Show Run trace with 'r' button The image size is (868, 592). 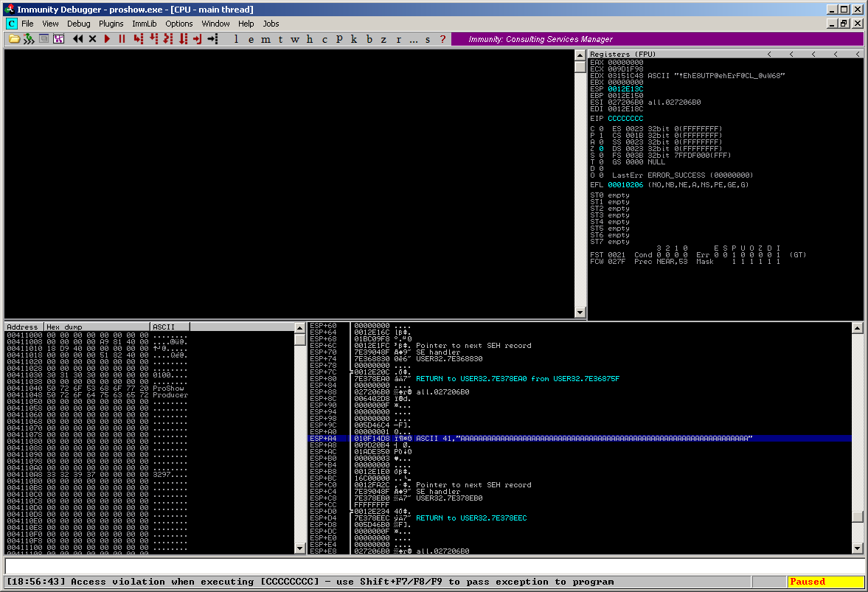click(x=398, y=39)
